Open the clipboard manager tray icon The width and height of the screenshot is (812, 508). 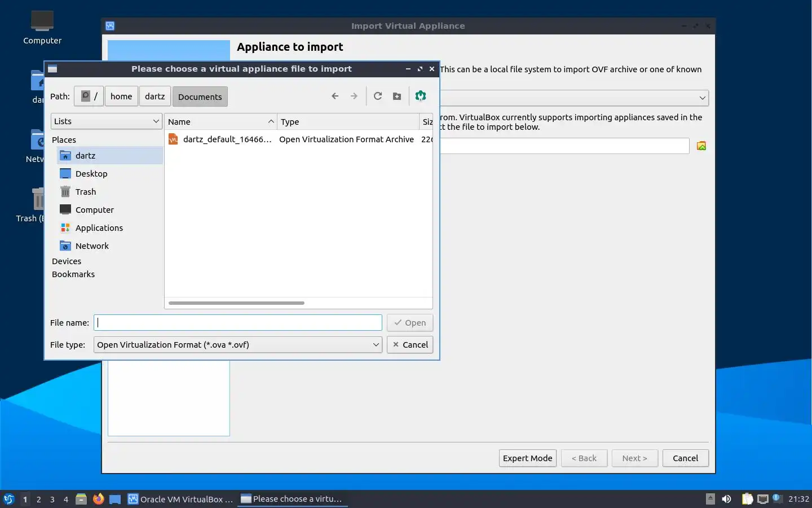[747, 499]
